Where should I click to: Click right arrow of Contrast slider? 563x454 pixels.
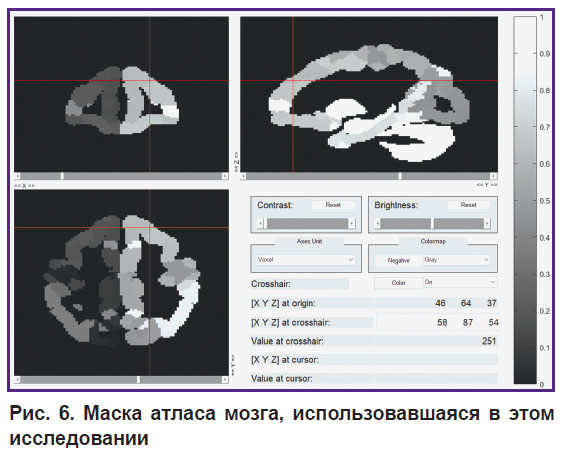(x=352, y=223)
